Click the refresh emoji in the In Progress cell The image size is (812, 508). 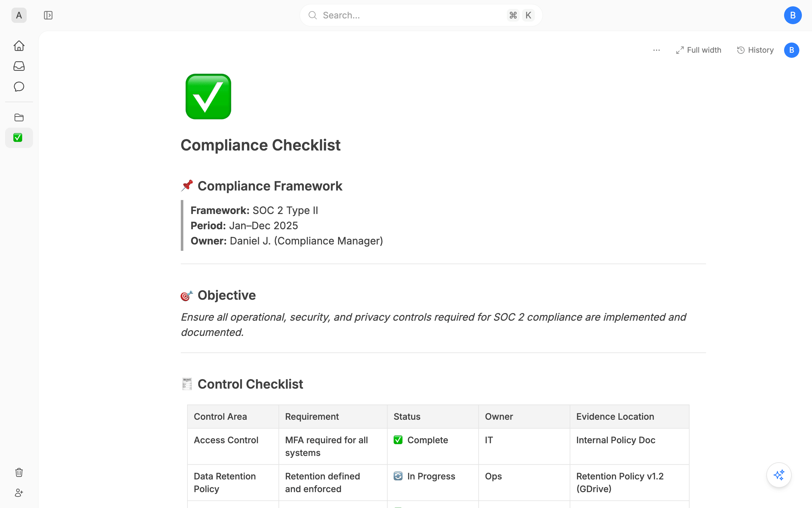[398, 476]
